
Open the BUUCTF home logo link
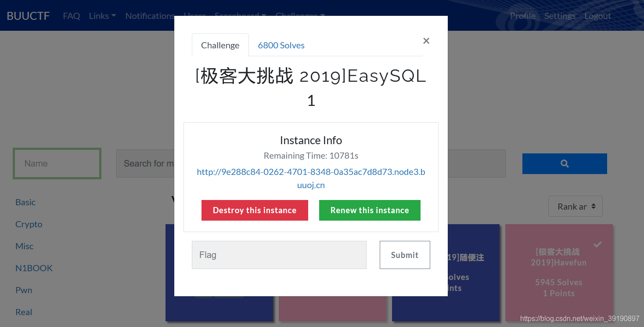[28, 16]
